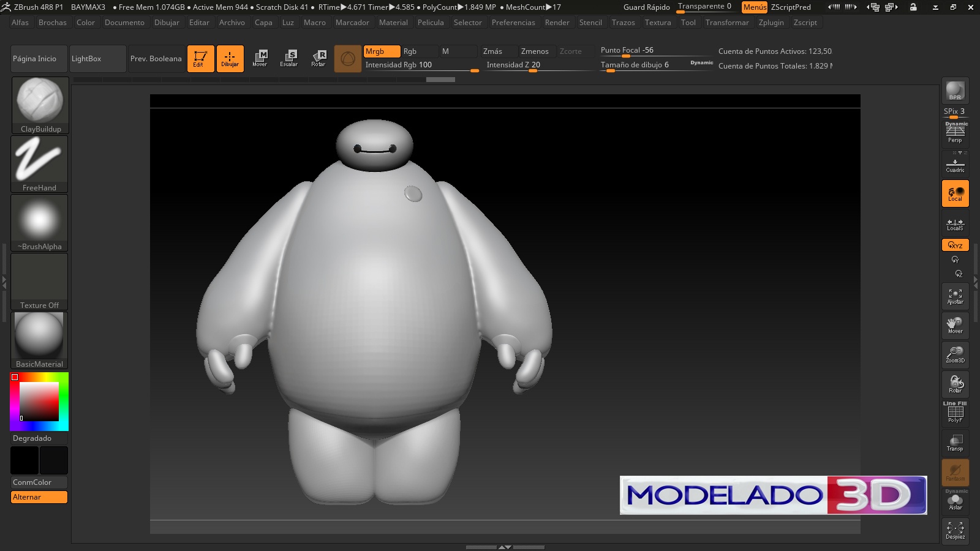Toggle the Cuadric floor grid
The width and height of the screenshot is (980, 551).
955,165
